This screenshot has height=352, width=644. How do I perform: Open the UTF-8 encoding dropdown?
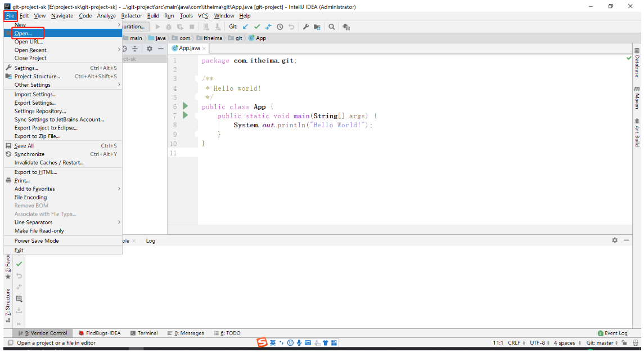click(539, 342)
